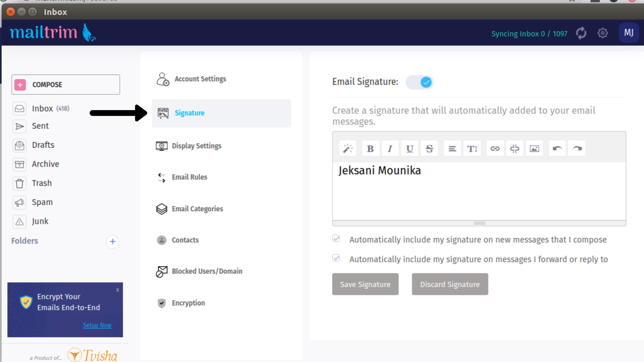The height and width of the screenshot is (362, 644).
Task: Go to Email Rules settings
Action: 189,177
